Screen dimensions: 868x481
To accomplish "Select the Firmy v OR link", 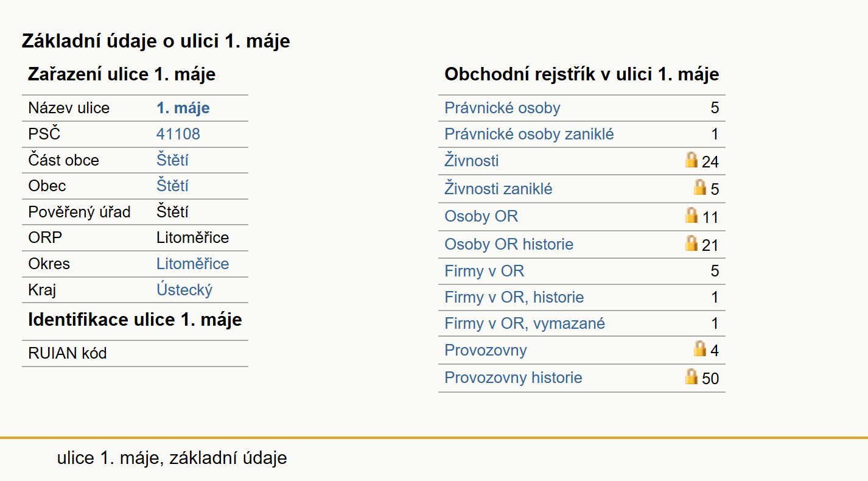I will (484, 271).
